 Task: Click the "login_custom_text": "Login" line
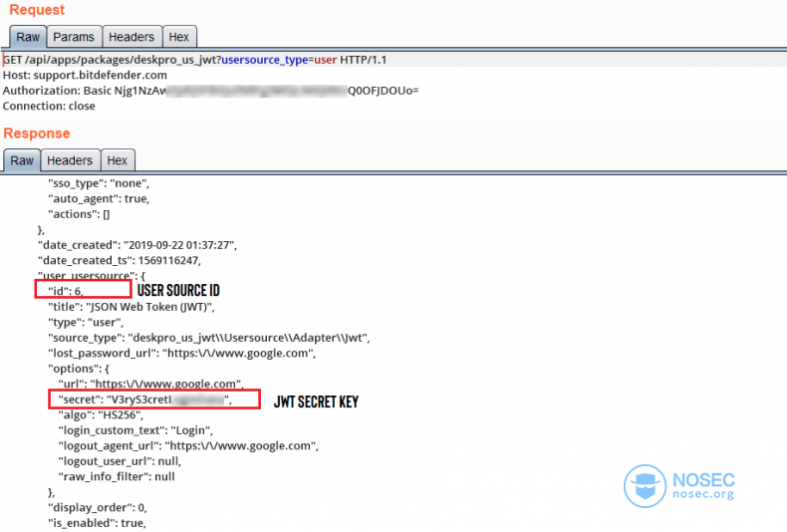coord(135,430)
